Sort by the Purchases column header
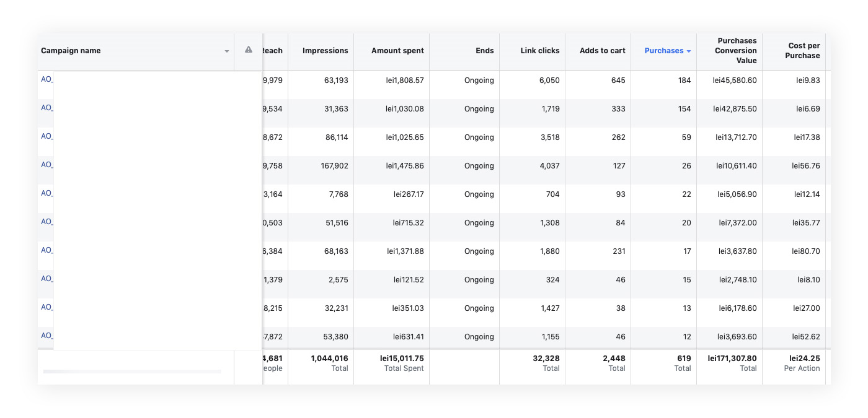This screenshot has height=418, width=868. click(663, 51)
